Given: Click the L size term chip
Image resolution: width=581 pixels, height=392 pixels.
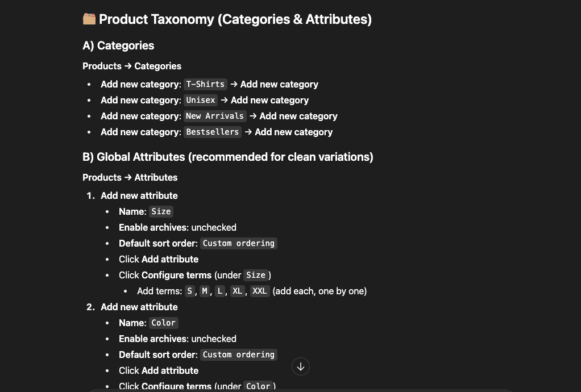Looking at the screenshot, I should pos(220,291).
